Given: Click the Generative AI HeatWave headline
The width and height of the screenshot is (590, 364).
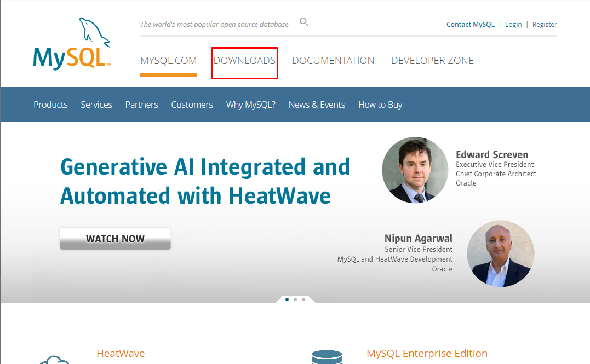Looking at the screenshot, I should pos(205,181).
